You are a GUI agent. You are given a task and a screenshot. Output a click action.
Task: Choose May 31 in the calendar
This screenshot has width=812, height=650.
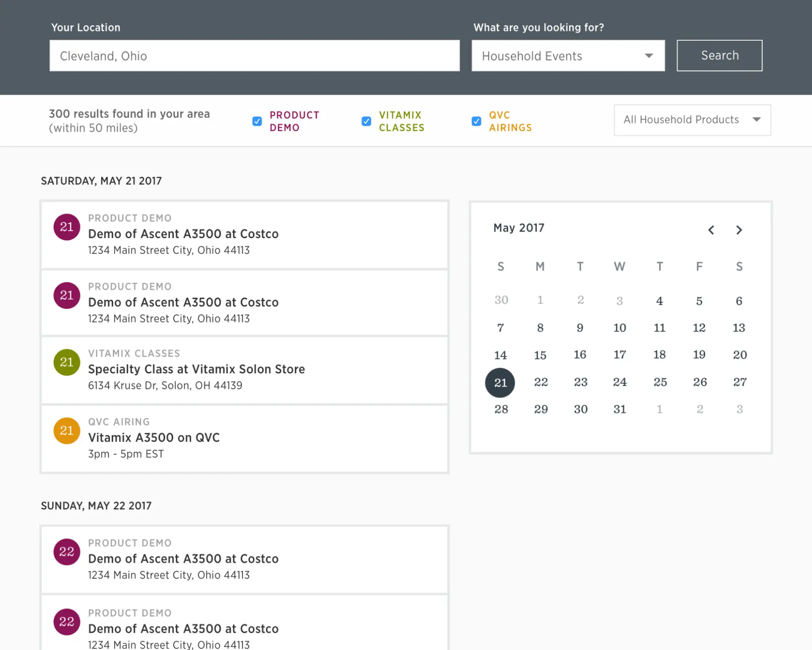coord(620,409)
